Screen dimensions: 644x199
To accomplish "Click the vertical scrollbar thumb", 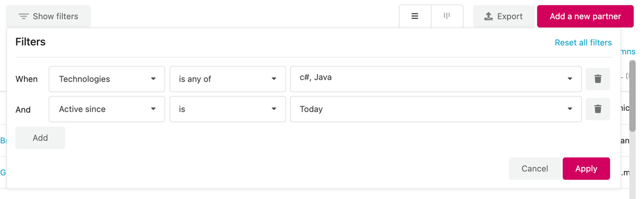I will 632,94.
